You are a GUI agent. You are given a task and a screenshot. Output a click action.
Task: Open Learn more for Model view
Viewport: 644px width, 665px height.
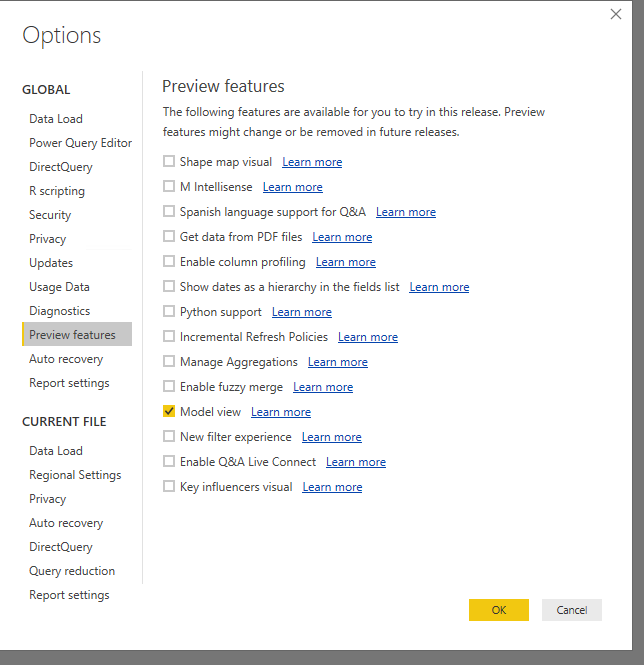point(281,412)
